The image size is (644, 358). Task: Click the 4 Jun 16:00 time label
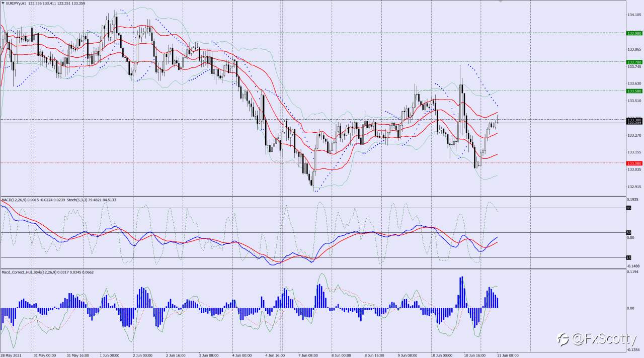(276, 355)
